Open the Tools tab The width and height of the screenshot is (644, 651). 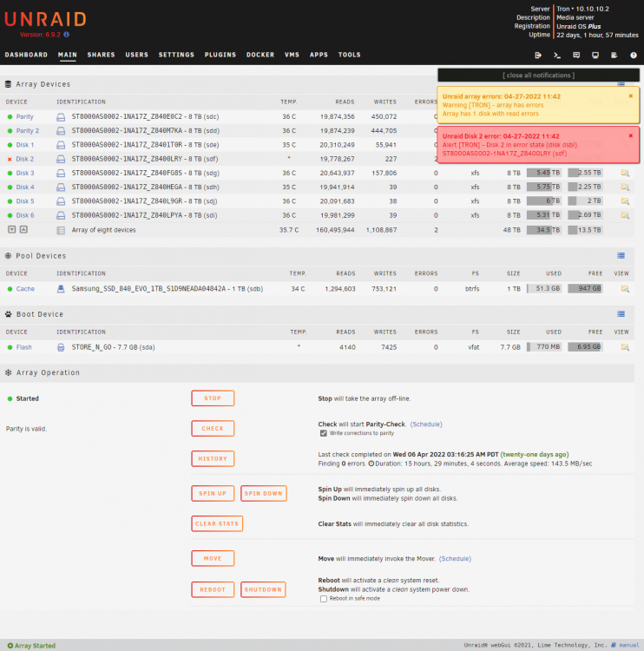tap(349, 55)
